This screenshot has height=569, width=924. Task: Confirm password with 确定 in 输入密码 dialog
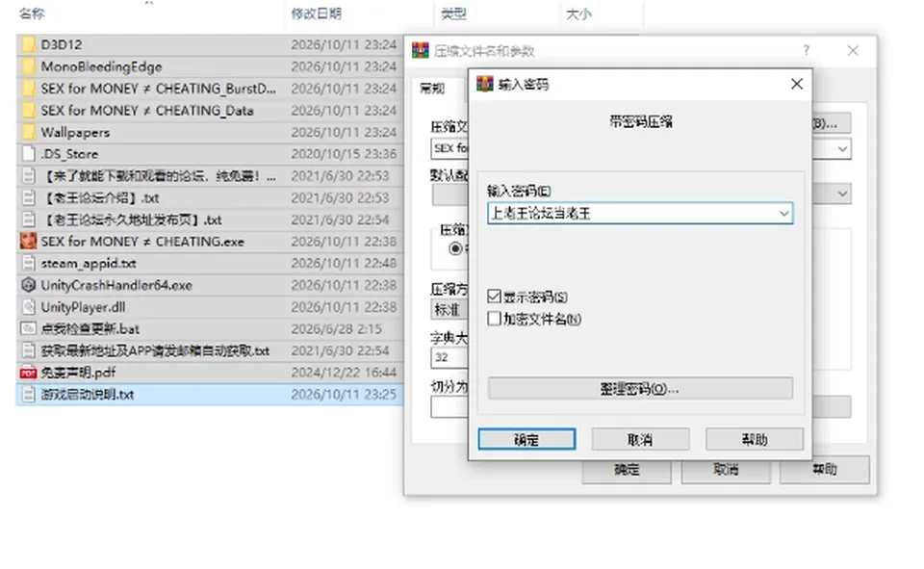click(526, 439)
